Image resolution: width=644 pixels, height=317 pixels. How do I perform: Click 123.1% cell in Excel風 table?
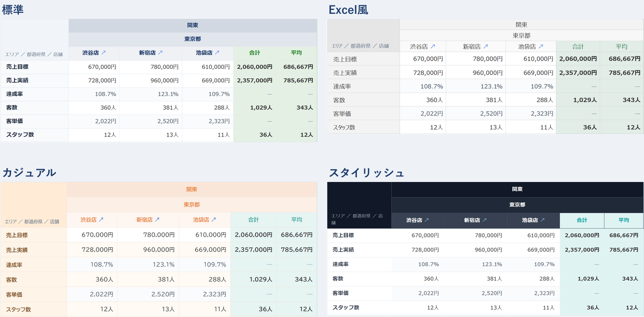(476, 86)
